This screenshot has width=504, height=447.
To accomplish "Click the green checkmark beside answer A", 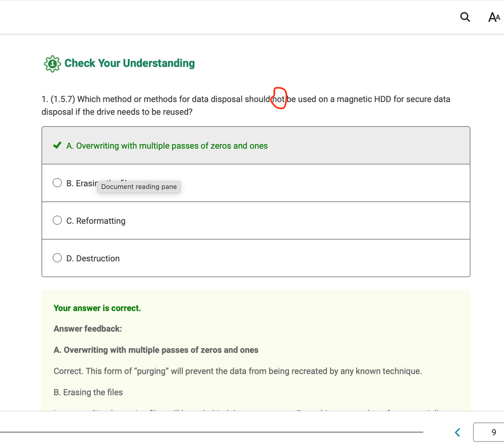I will click(x=58, y=146).
